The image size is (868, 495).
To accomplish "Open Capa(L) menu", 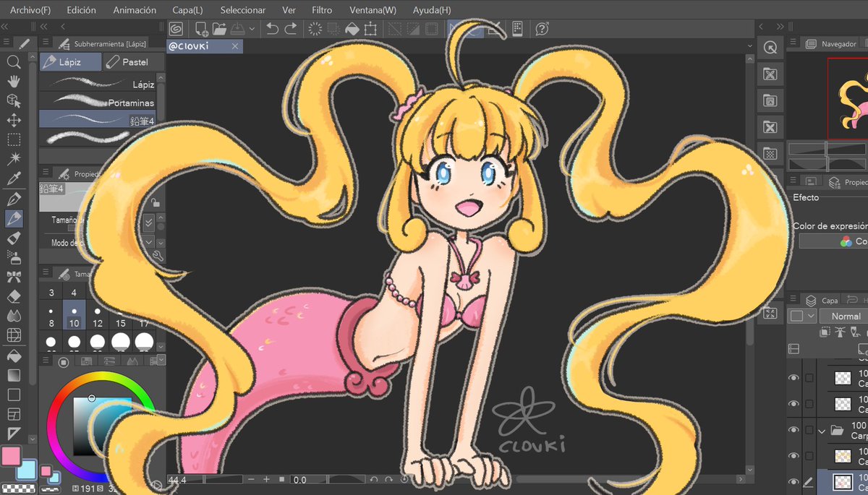I will (187, 10).
